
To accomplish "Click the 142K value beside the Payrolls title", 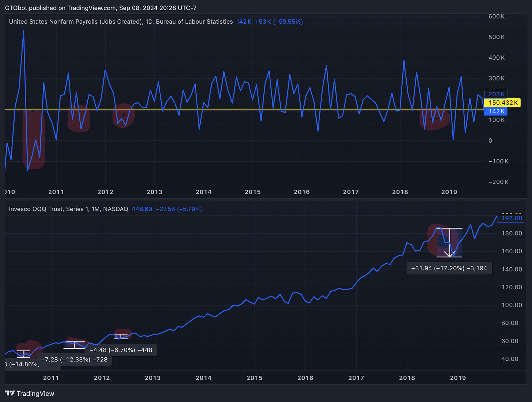I will [x=244, y=22].
